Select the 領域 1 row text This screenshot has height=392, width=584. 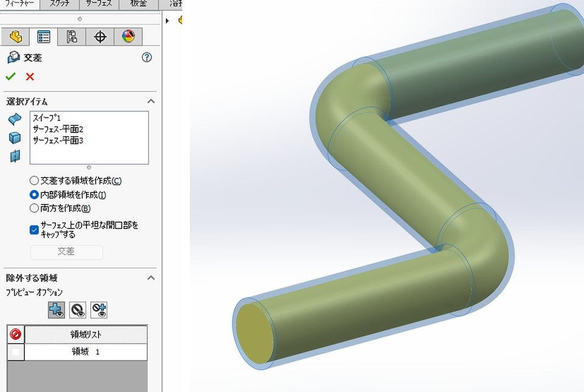(x=86, y=352)
